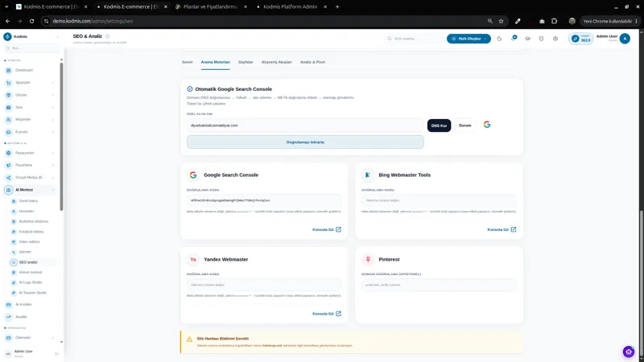Screen dimensions: 644x362
Task: Switch to the Analiz & Pixel tab
Action: [312, 62]
